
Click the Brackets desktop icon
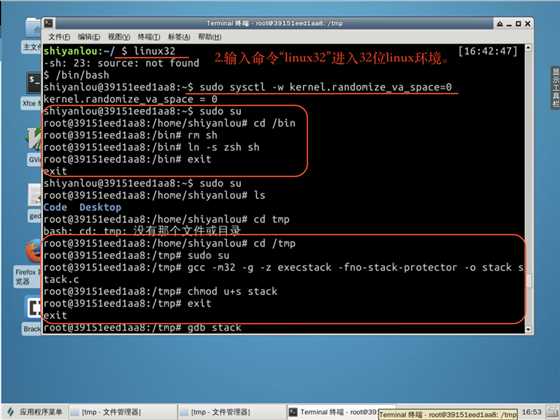pos(34,307)
